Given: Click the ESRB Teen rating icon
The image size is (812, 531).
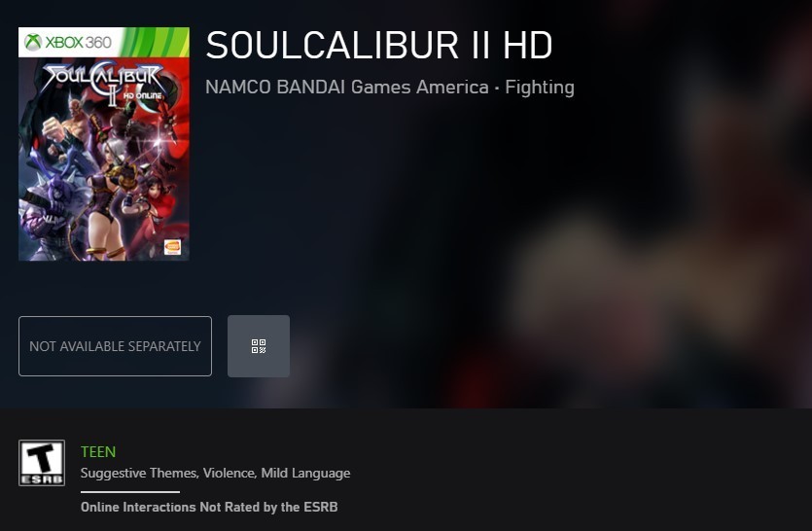Looking at the screenshot, I should coord(42,463).
